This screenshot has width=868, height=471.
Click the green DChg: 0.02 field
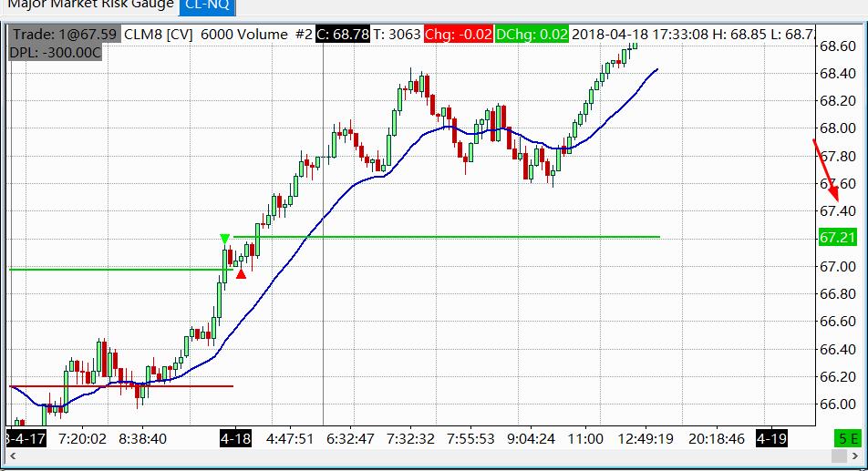(x=532, y=35)
